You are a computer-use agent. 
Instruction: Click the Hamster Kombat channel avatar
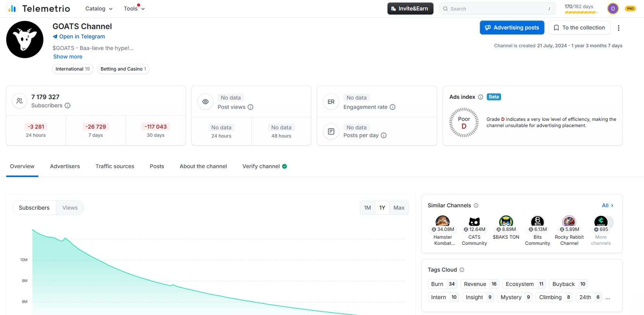(443, 222)
